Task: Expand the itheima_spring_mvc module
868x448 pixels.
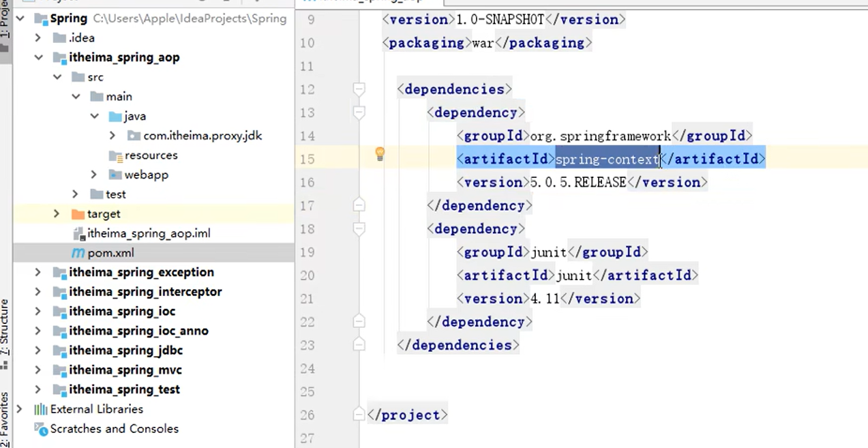Action: tap(38, 370)
